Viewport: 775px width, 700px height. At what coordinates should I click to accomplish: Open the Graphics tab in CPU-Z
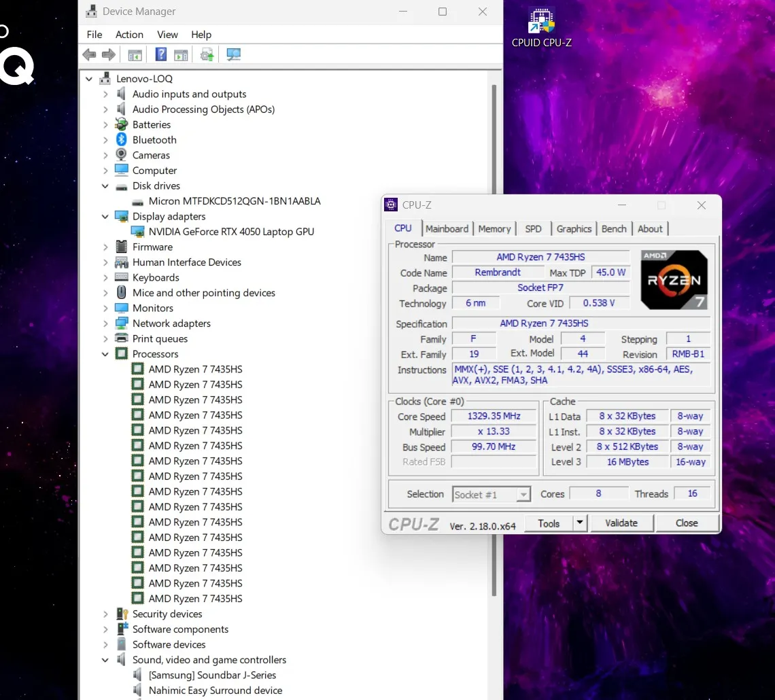click(574, 229)
